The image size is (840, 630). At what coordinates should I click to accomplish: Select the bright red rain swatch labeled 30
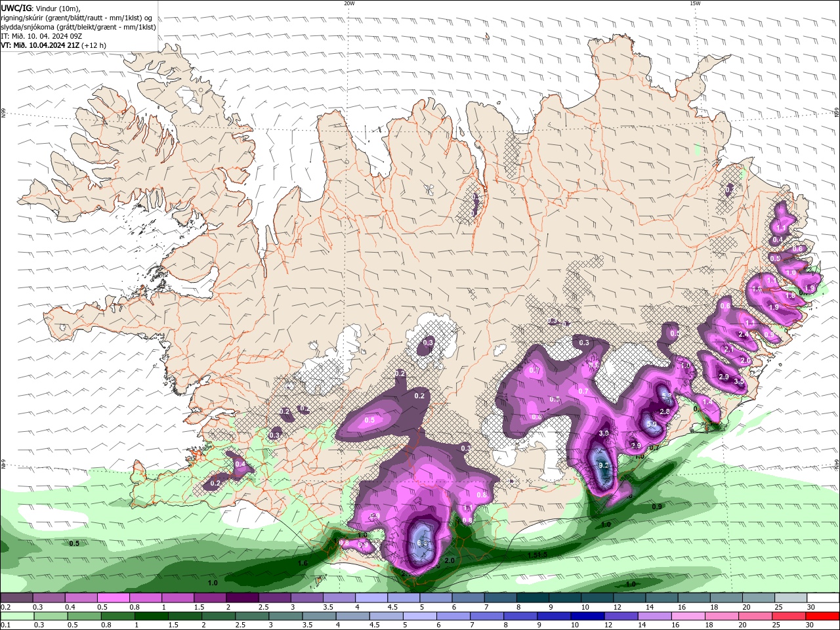pyautogui.click(x=823, y=616)
